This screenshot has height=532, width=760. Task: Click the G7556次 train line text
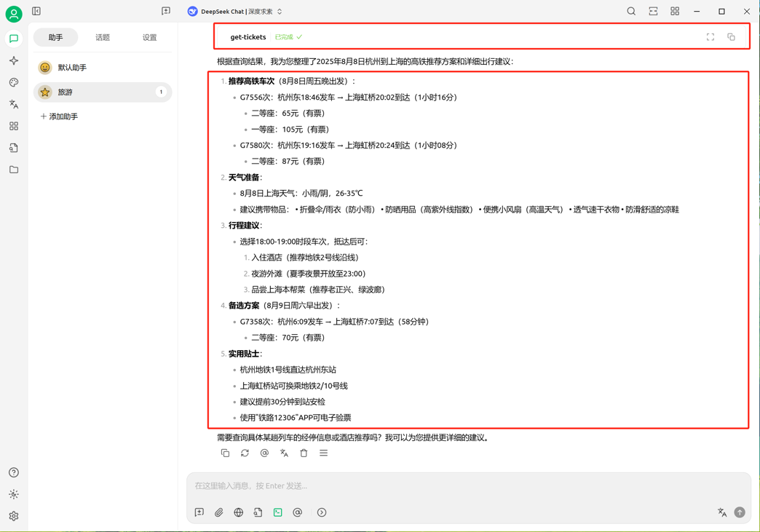pos(349,98)
